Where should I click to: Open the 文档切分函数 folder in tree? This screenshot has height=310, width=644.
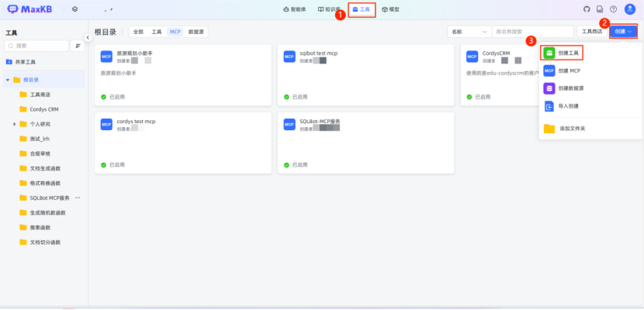(x=44, y=242)
